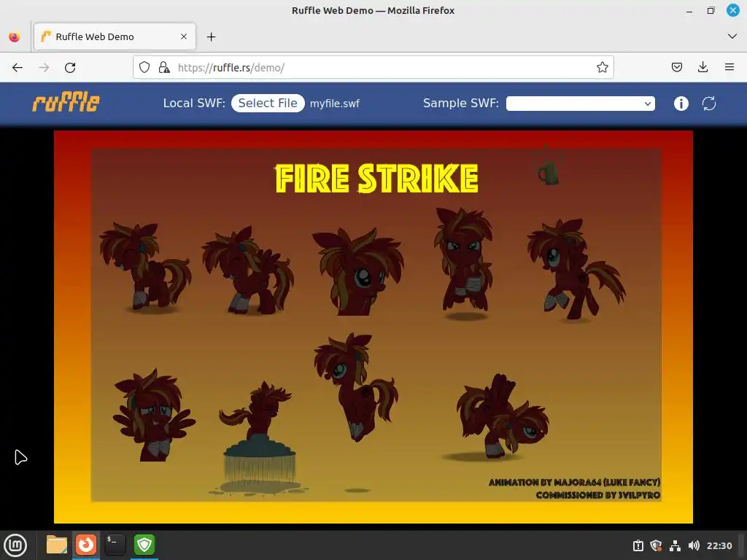Close the Ruffle Web Demo tab

[183, 36]
